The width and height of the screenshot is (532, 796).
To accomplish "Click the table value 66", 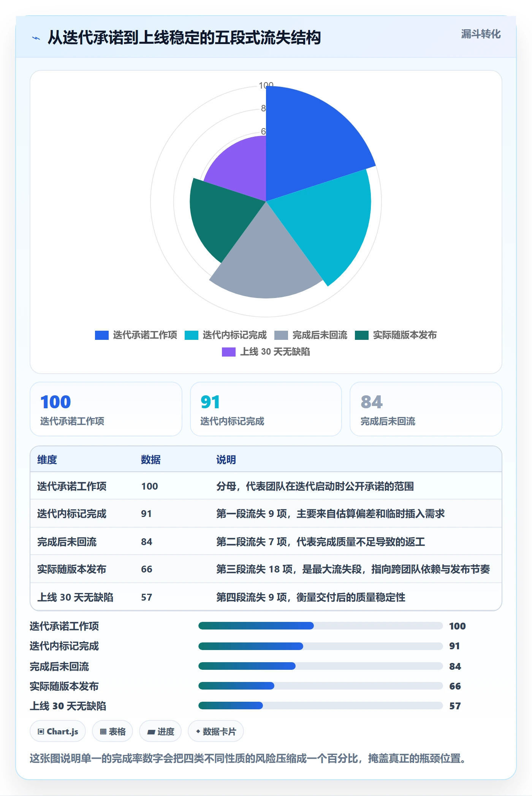I will (x=147, y=569).
